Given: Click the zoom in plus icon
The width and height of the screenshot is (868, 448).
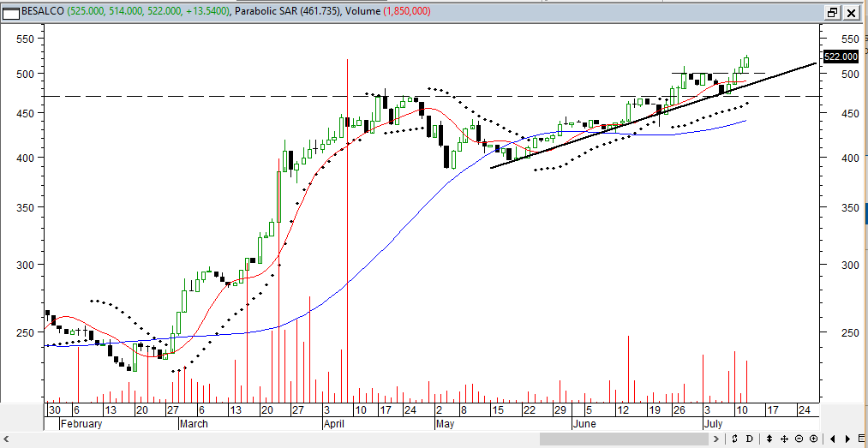Looking at the screenshot, I should [814, 439].
